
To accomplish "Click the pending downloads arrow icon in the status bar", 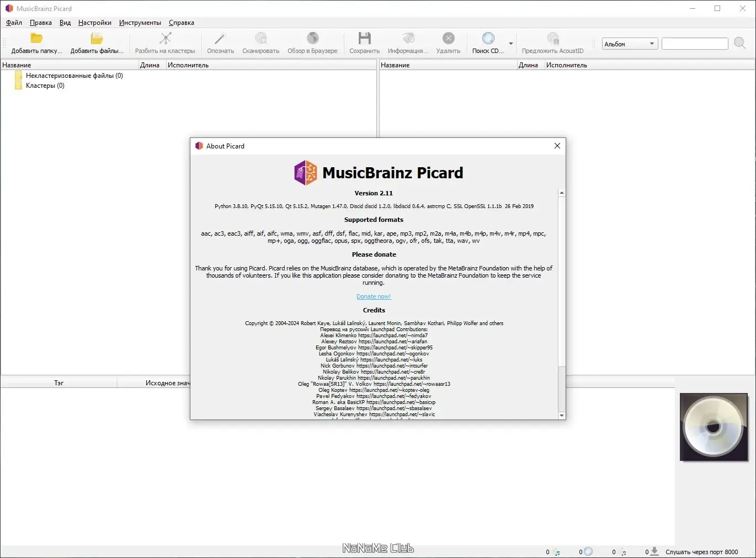I will click(x=654, y=551).
